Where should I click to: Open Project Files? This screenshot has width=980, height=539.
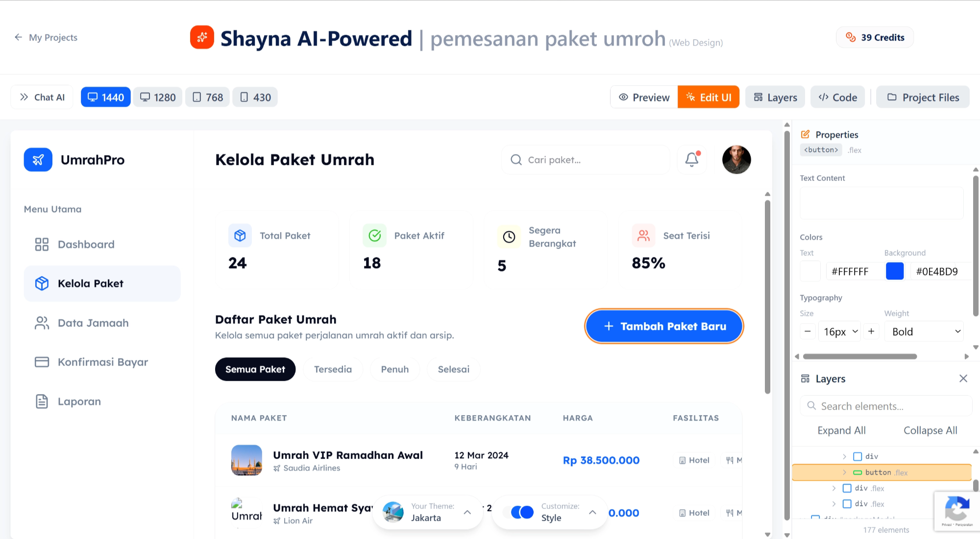923,97
